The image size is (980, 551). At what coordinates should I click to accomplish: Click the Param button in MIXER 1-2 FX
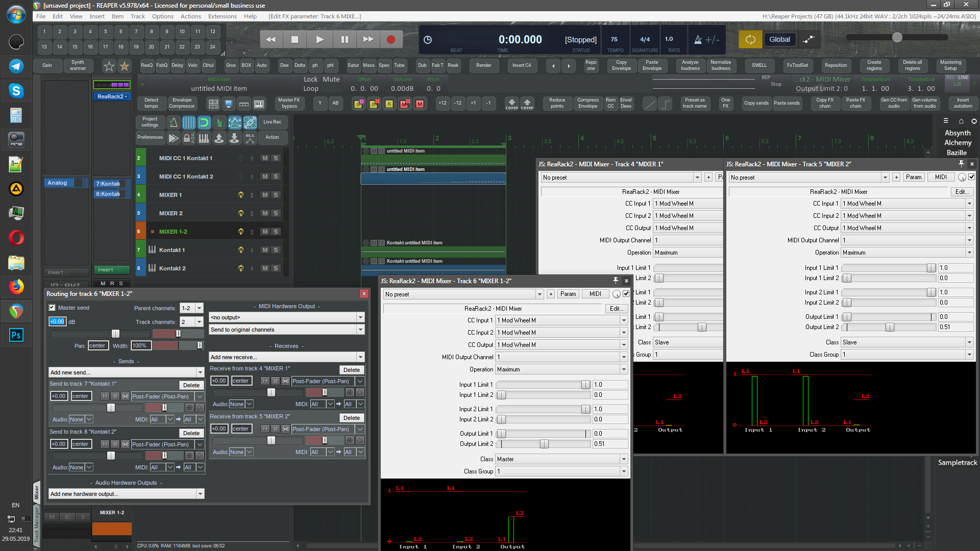coord(568,294)
